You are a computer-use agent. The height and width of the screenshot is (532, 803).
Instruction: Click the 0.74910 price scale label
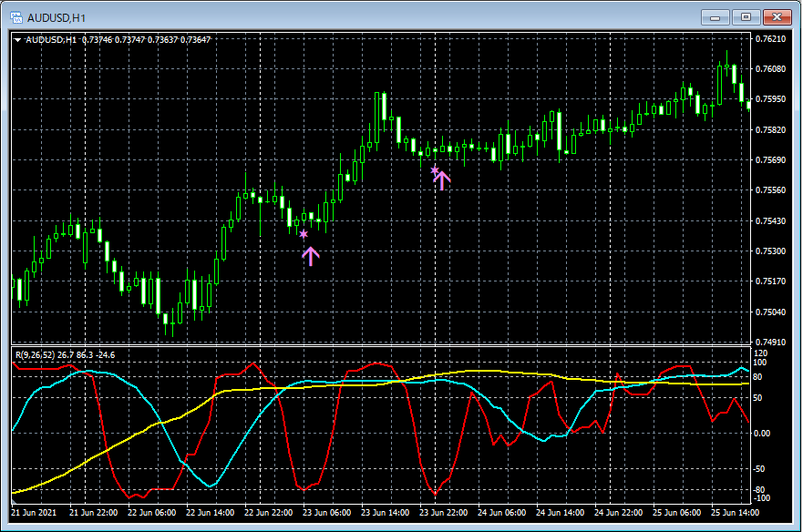770,343
